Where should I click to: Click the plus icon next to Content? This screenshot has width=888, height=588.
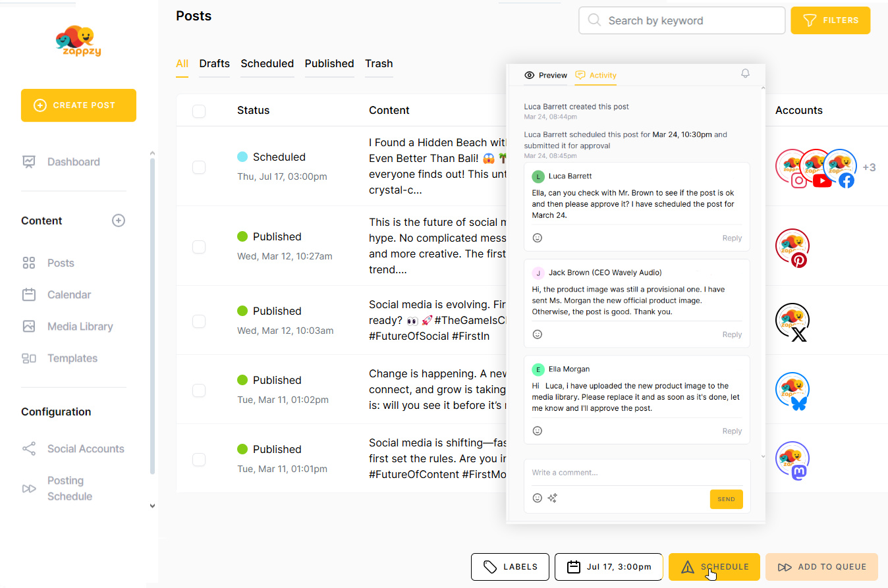point(119,221)
